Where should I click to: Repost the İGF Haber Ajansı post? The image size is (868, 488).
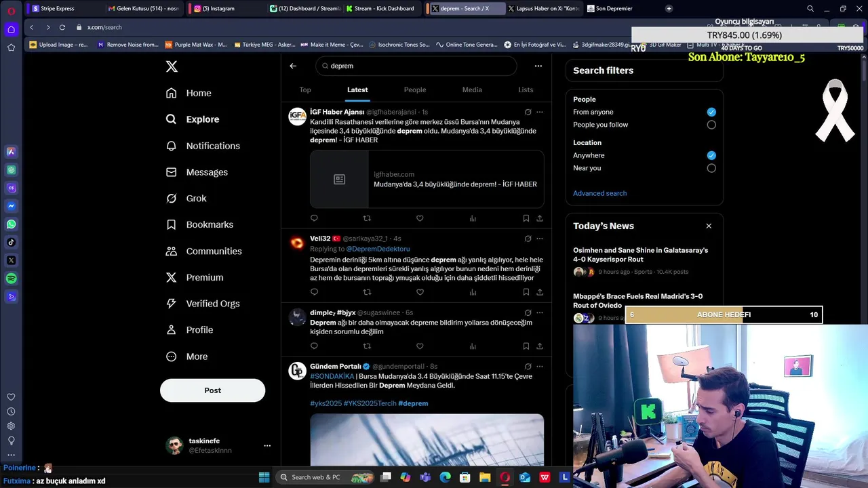tap(367, 218)
